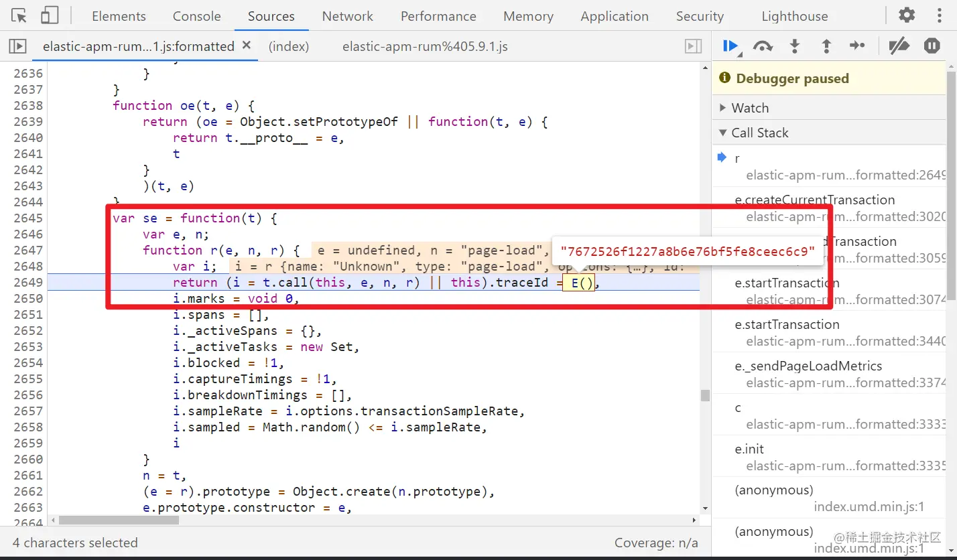
Task: Click the 'Debugger paused' banner
Action: pyautogui.click(x=828, y=78)
